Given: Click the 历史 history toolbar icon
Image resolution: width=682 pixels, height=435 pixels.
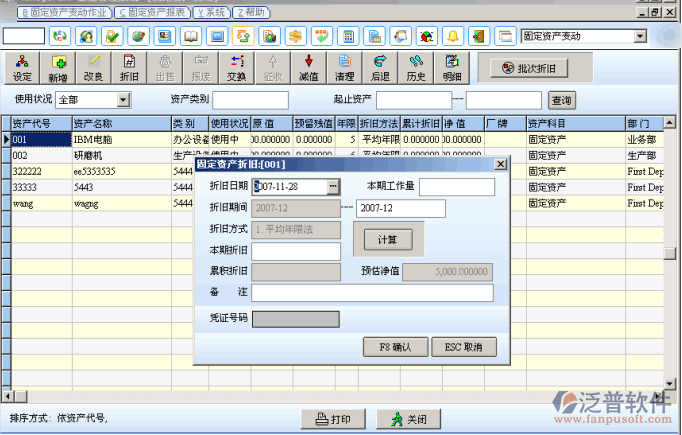Looking at the screenshot, I should click(x=416, y=68).
